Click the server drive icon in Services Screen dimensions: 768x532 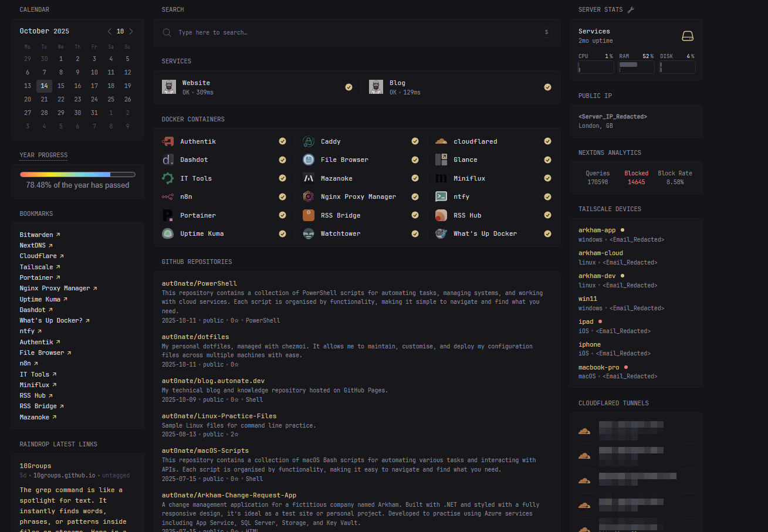pos(688,36)
